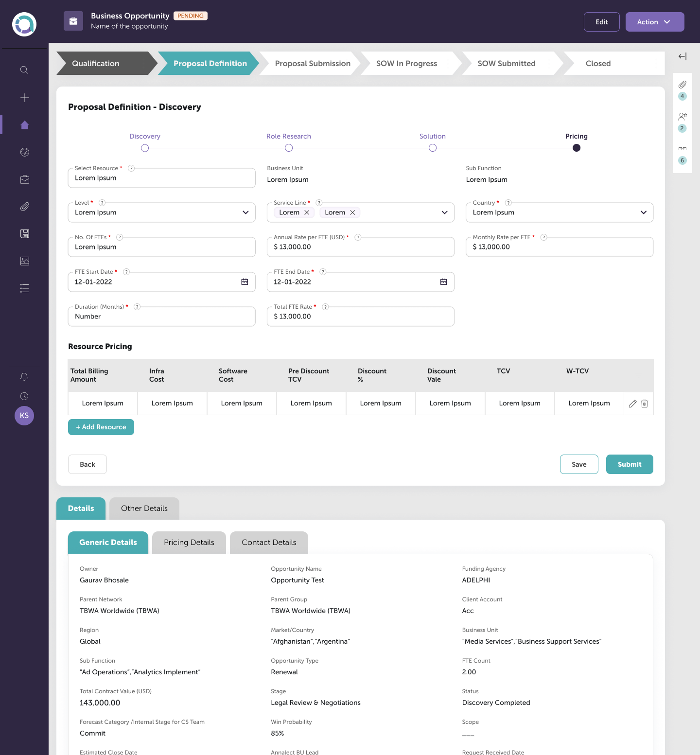The height and width of the screenshot is (755, 700).
Task: Open the Action dropdown menu
Action: [654, 22]
